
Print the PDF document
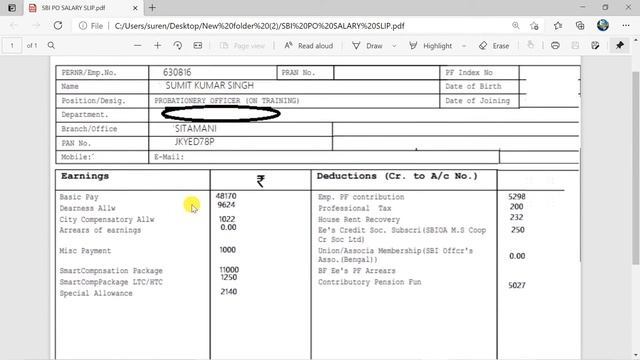(x=555, y=45)
